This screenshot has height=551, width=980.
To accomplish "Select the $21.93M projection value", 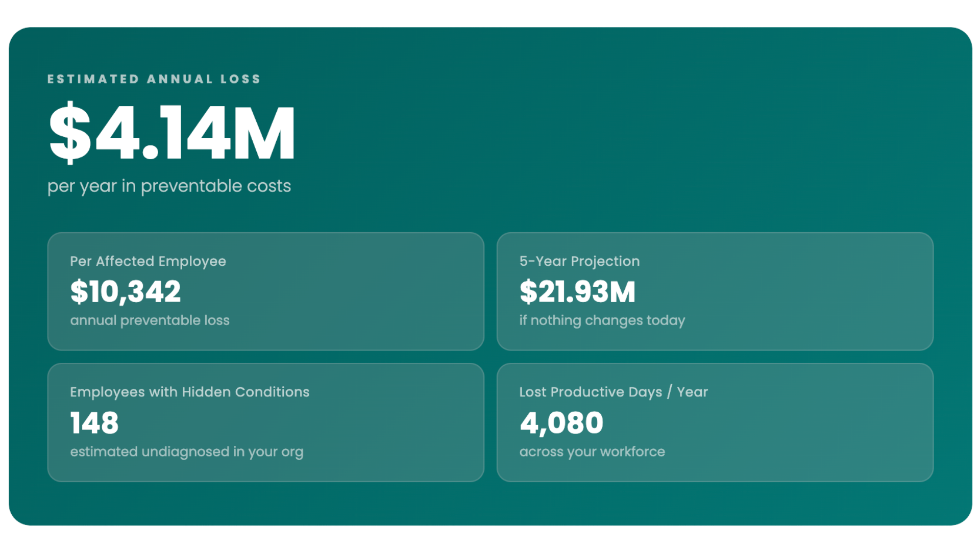I will [x=577, y=292].
